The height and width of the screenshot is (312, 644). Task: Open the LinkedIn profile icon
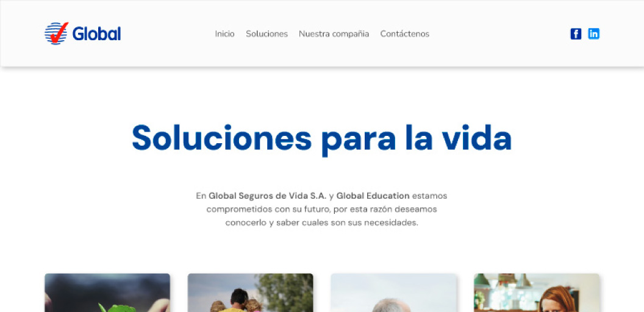point(593,34)
